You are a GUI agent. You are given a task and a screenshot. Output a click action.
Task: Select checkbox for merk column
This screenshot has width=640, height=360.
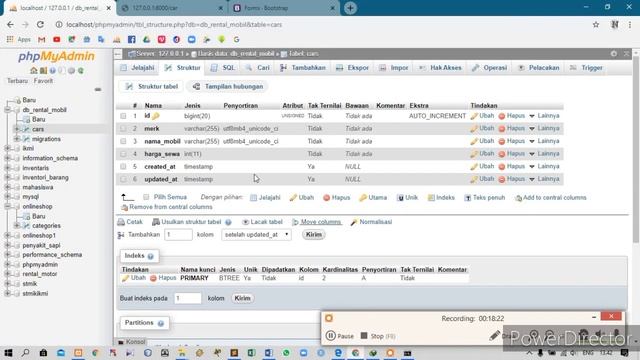pos(123,129)
